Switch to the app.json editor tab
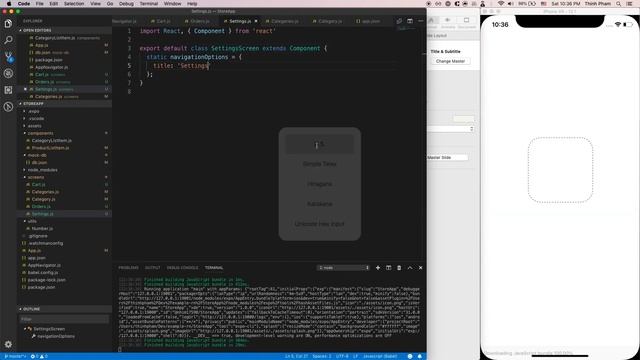This screenshot has height=360, width=640. pos(368,21)
